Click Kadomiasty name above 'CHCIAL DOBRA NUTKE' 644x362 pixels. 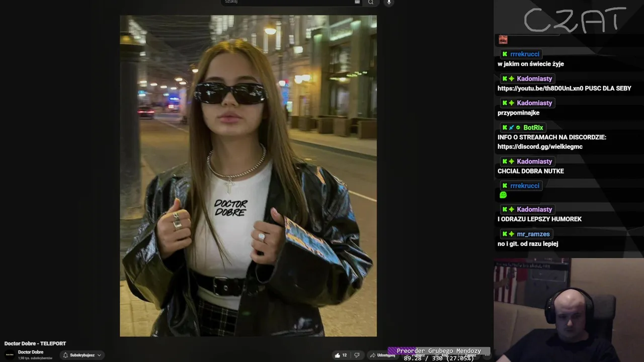coord(534,161)
